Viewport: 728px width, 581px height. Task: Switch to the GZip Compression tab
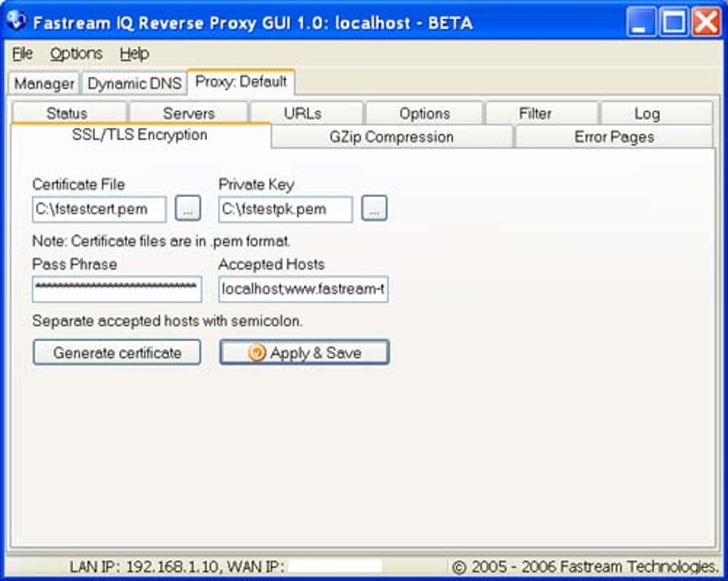[391, 137]
